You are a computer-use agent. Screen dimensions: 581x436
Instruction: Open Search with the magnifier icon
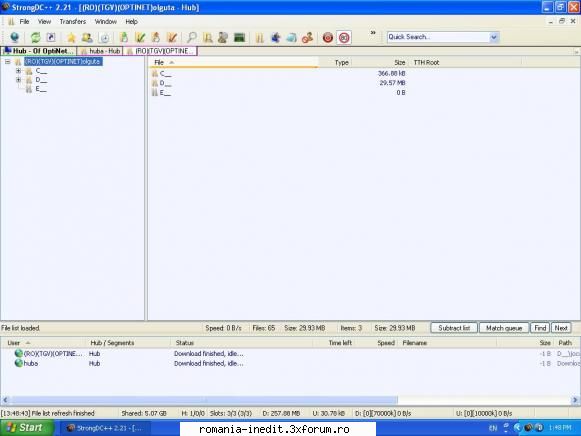[x=192, y=37]
